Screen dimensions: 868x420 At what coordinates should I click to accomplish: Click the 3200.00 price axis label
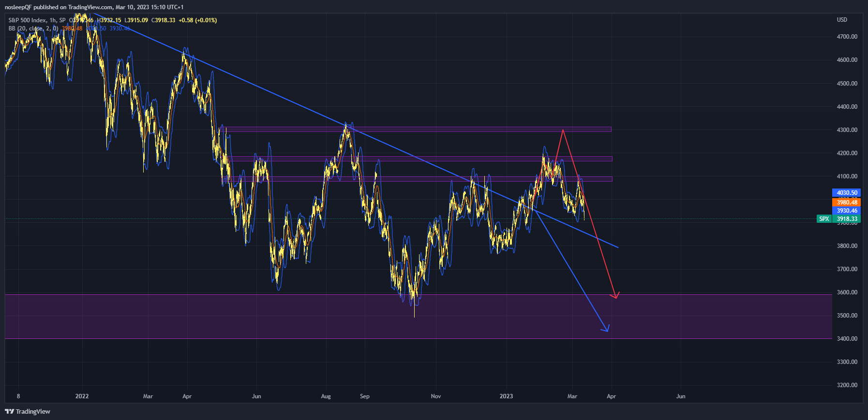[847, 385]
